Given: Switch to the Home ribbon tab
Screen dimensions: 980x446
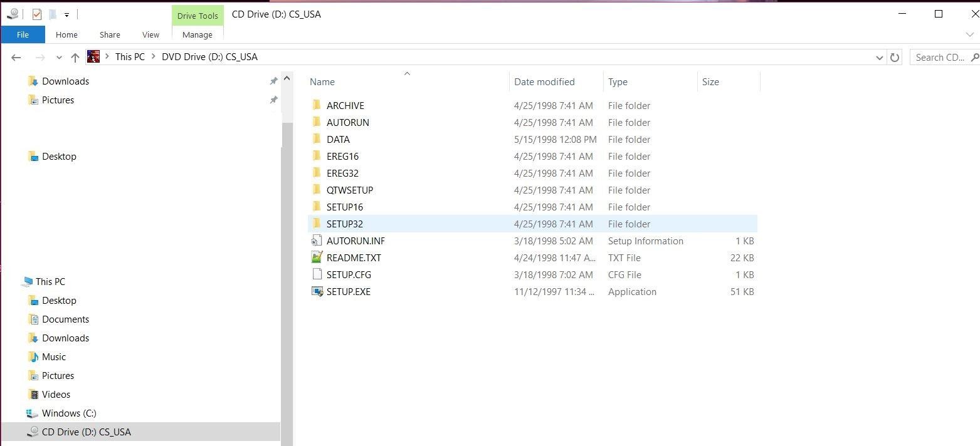Looking at the screenshot, I should coord(66,34).
